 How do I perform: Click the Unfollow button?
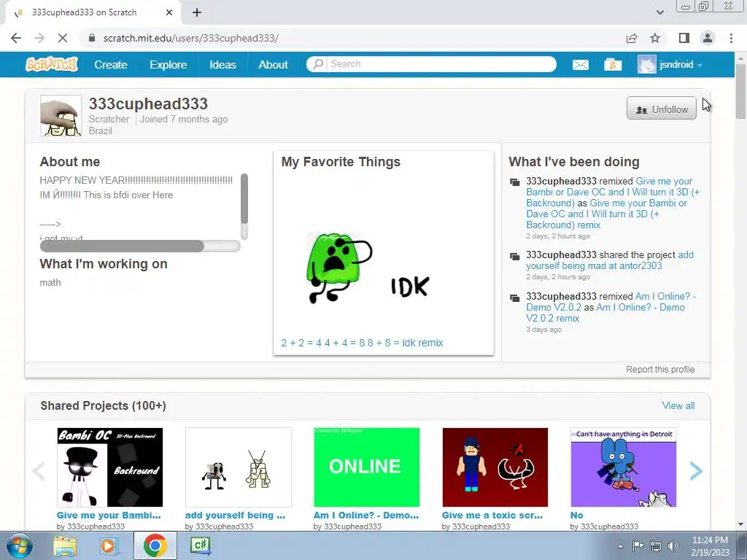(x=661, y=109)
